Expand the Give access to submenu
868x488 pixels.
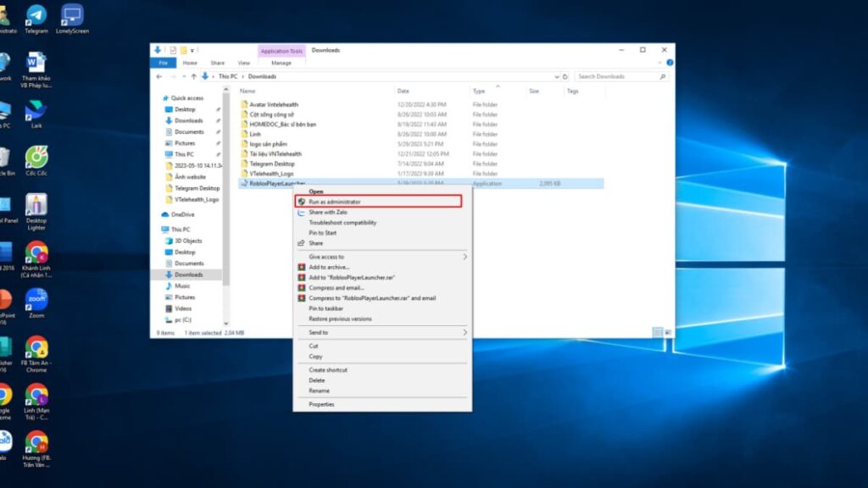[325, 256]
